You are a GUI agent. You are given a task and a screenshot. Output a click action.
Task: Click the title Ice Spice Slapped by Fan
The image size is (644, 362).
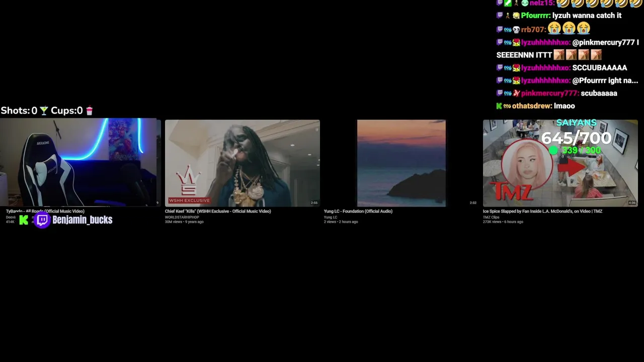(542, 211)
